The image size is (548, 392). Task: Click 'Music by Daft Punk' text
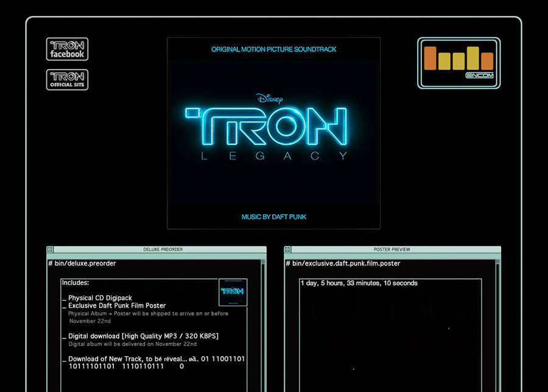coord(273,217)
